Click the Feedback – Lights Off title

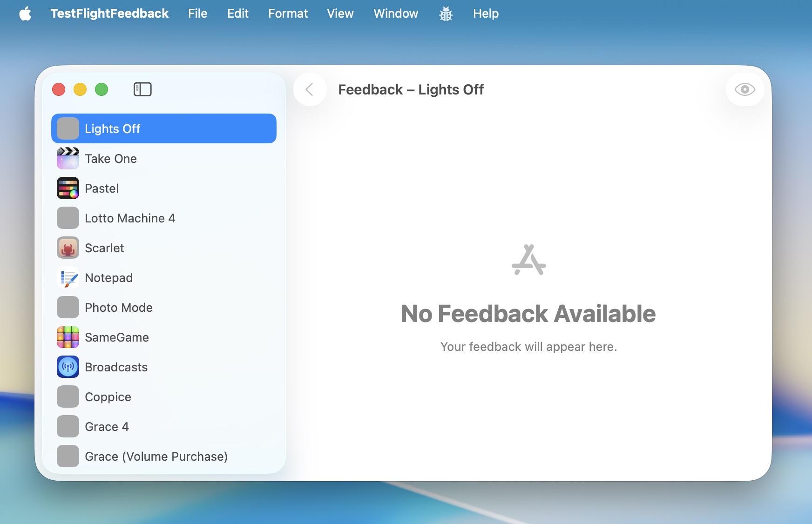(411, 89)
